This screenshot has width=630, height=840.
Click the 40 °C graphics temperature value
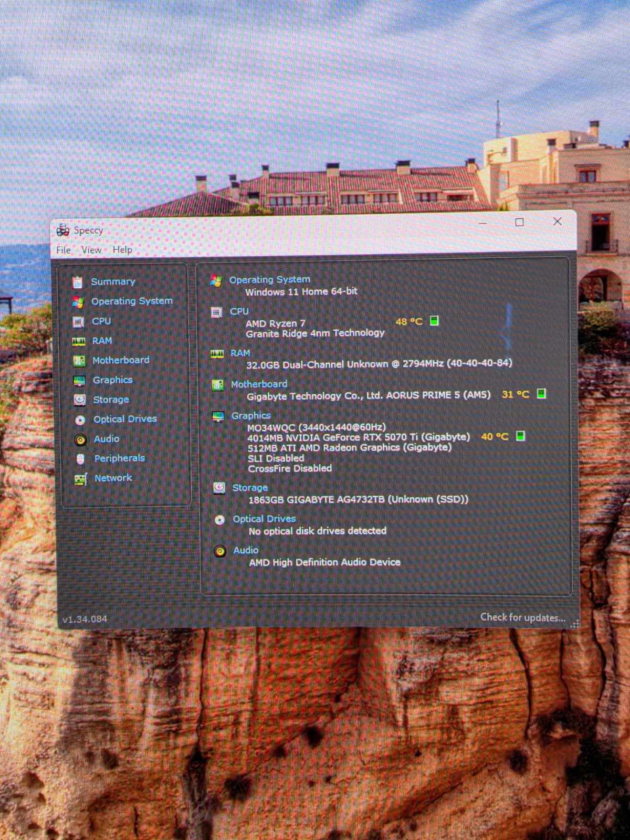pos(495,437)
